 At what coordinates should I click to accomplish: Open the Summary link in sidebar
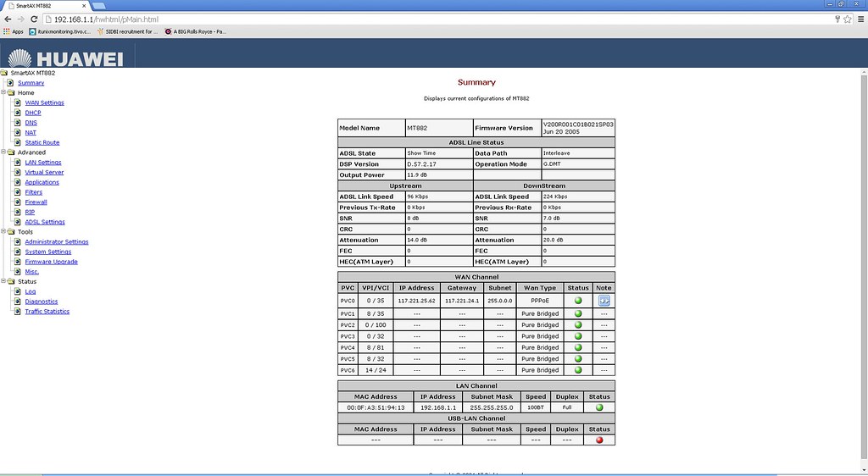coord(31,83)
